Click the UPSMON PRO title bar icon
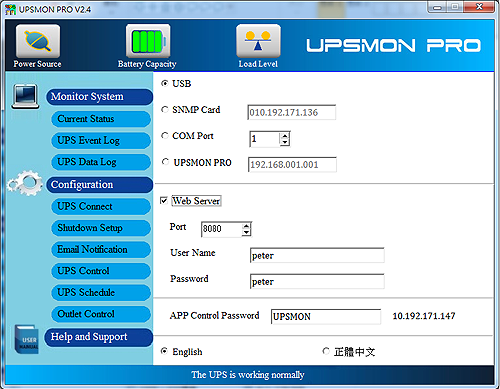The width and height of the screenshot is (500, 389). click(x=10, y=9)
